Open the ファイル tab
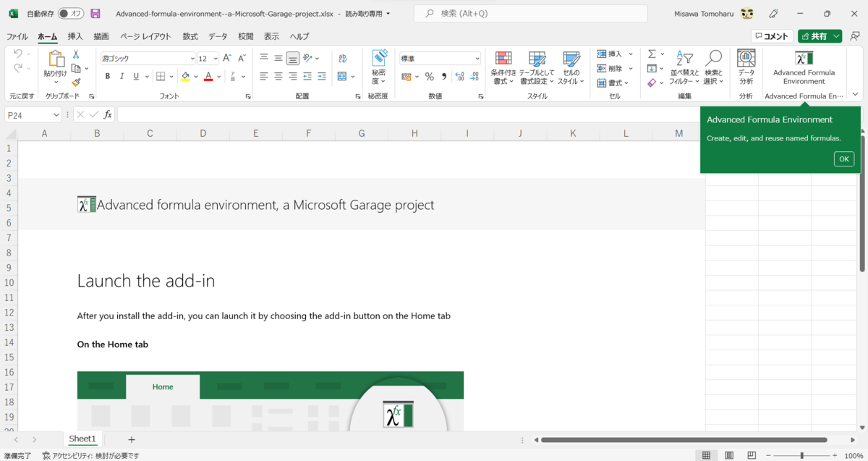This screenshot has width=868, height=461. (17, 36)
